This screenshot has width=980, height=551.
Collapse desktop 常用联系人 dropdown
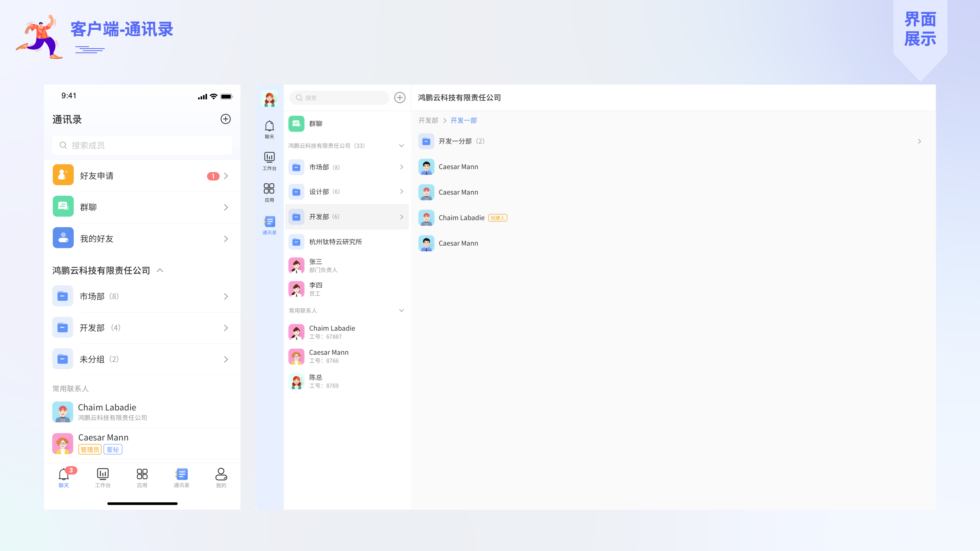point(401,310)
